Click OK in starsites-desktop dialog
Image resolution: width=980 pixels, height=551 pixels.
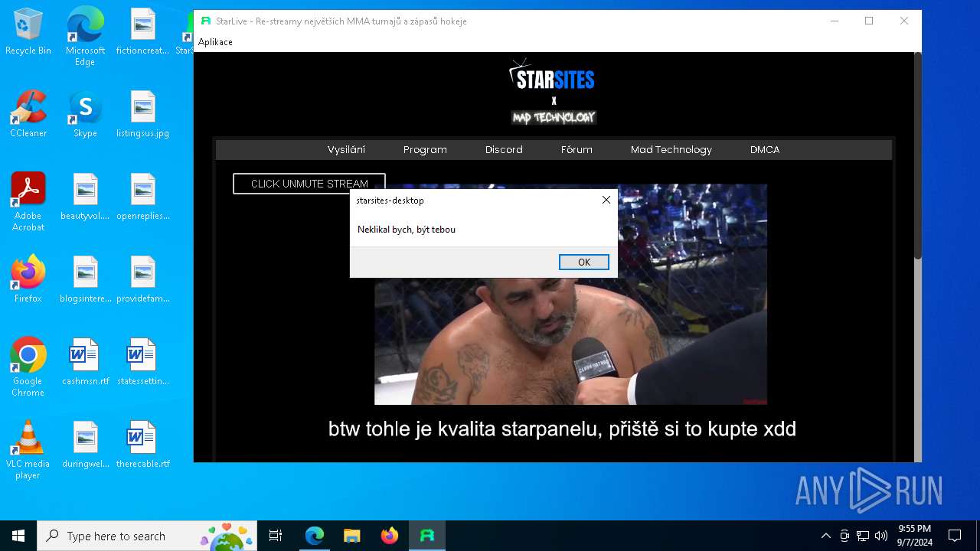pos(584,262)
